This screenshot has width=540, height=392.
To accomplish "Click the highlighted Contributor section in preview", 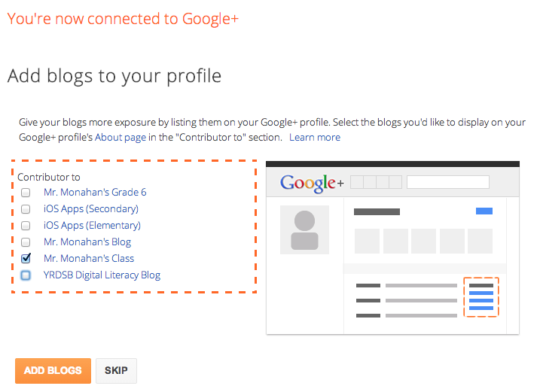I will point(481,297).
